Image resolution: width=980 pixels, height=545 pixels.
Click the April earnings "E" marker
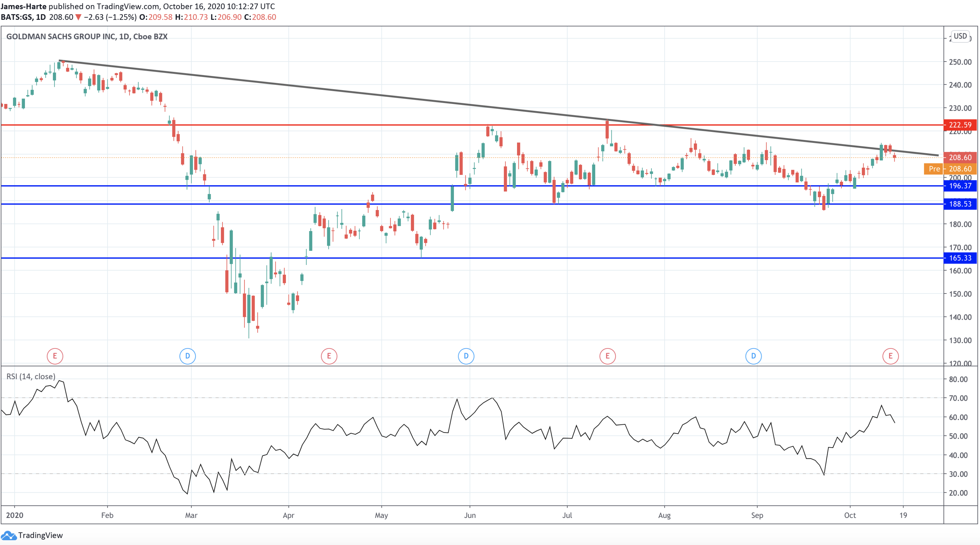tap(329, 356)
